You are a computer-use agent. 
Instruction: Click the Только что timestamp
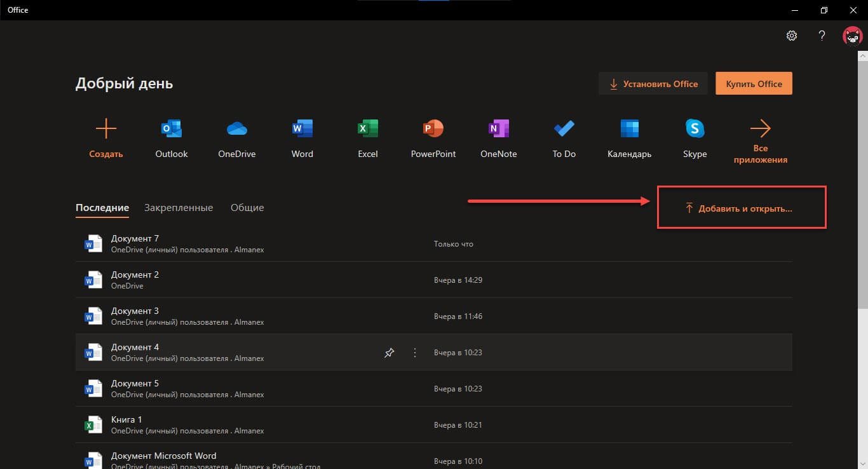(454, 244)
